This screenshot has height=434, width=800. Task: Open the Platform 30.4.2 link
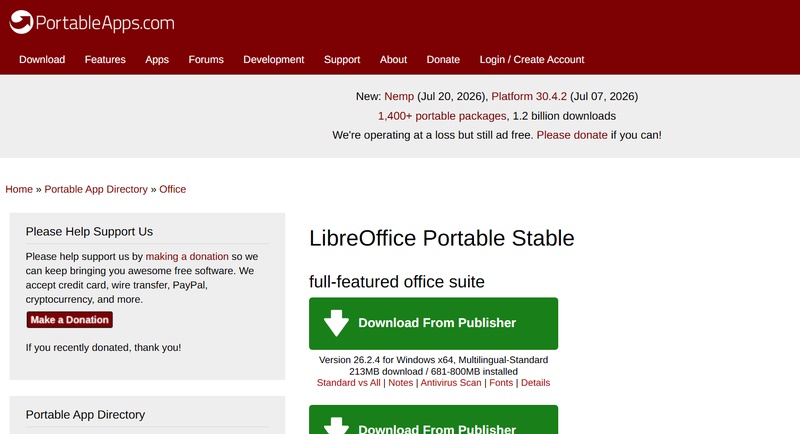pyautogui.click(x=529, y=96)
